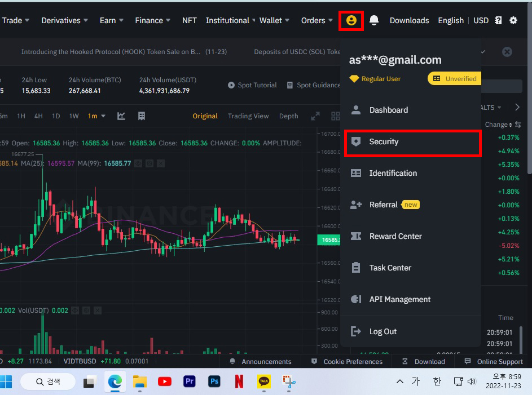Expand the Institutional dropdown
The image size is (532, 395).
[230, 20]
